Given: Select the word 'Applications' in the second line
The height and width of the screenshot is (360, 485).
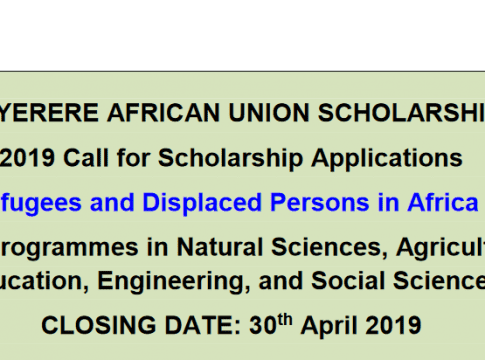Looking at the screenshot, I should 387,158.
